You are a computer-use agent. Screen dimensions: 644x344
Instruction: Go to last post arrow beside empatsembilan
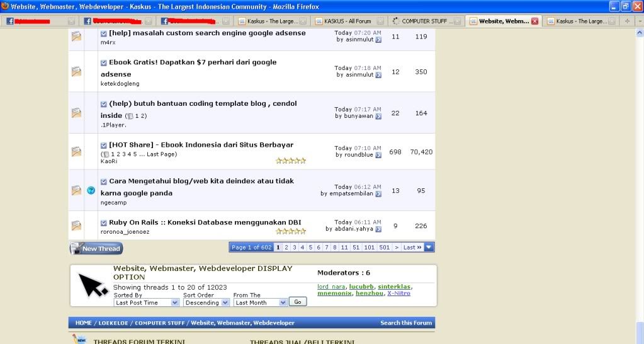point(378,194)
